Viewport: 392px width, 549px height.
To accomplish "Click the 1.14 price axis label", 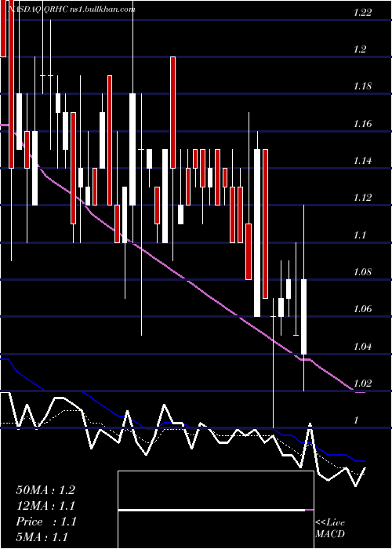I will click(x=362, y=161).
